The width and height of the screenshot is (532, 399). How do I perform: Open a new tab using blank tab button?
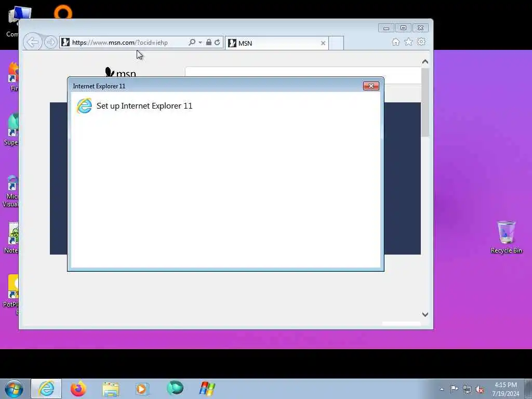(337, 43)
